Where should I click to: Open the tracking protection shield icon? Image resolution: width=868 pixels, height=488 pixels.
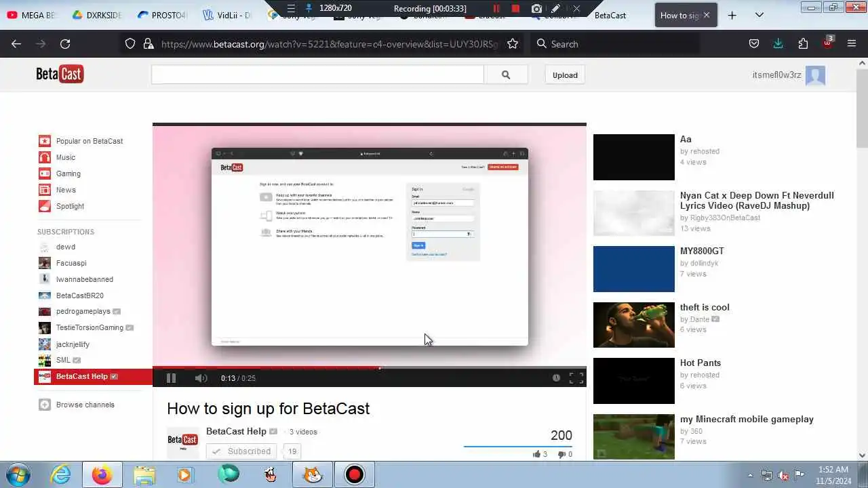tap(130, 44)
